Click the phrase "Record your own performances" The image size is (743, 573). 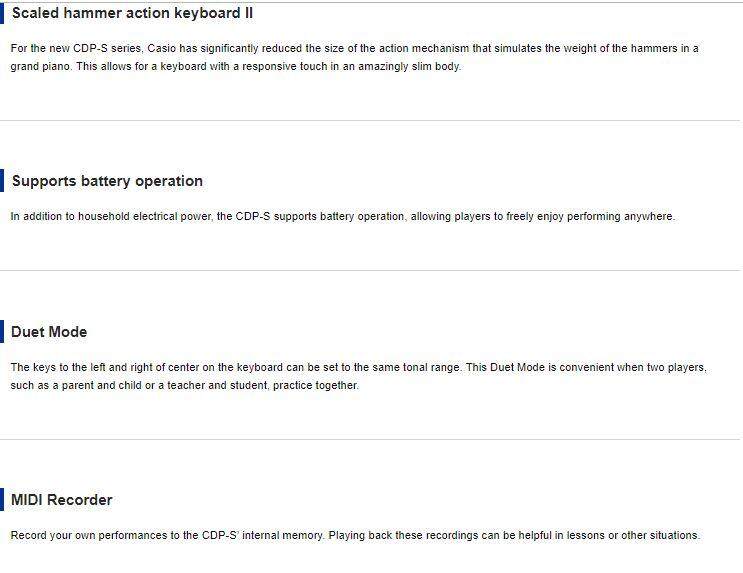point(83,535)
